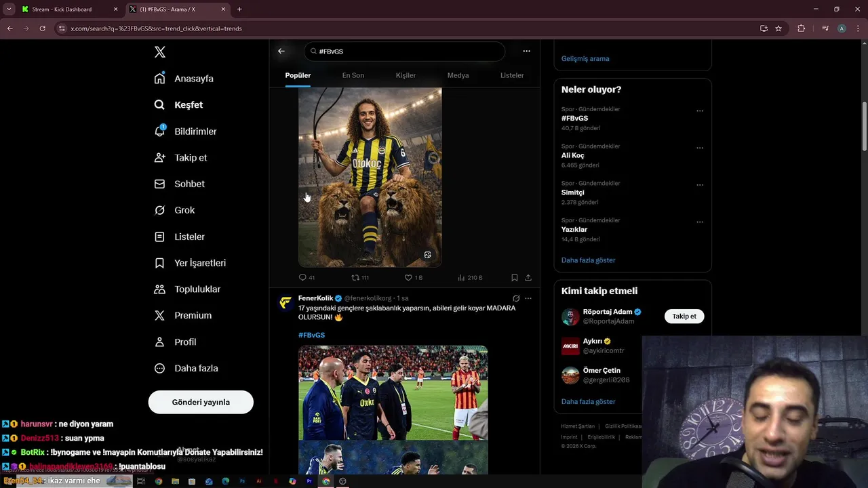868x488 pixels.
Task: Open Chrome profile avatar A
Action: click(x=842, y=28)
